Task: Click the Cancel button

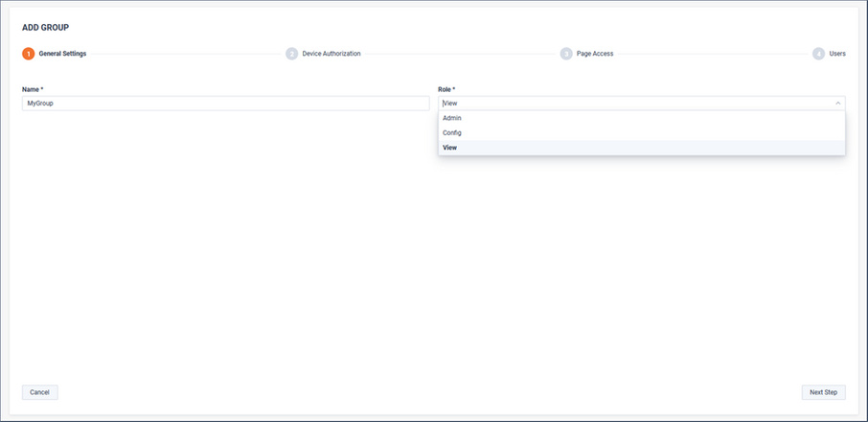Action: click(x=40, y=392)
